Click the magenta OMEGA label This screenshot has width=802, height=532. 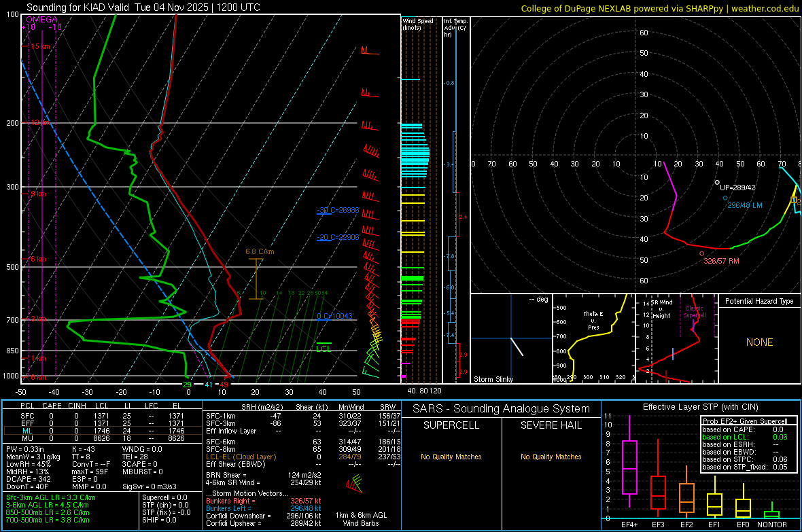coord(41,20)
